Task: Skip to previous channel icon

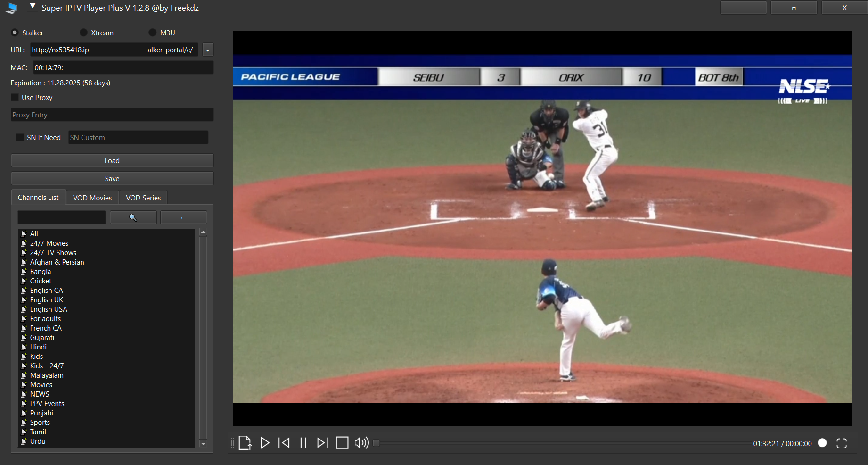Action: tap(284, 443)
